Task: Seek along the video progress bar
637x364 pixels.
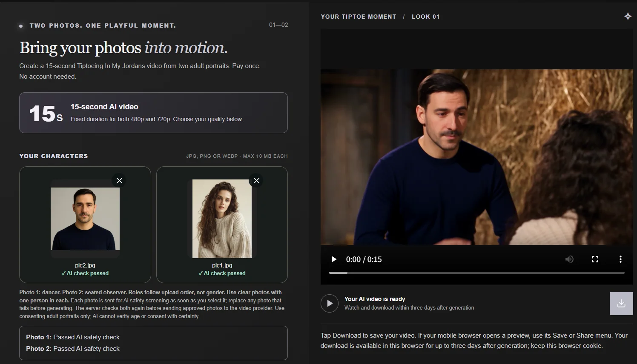Action: 477,273
